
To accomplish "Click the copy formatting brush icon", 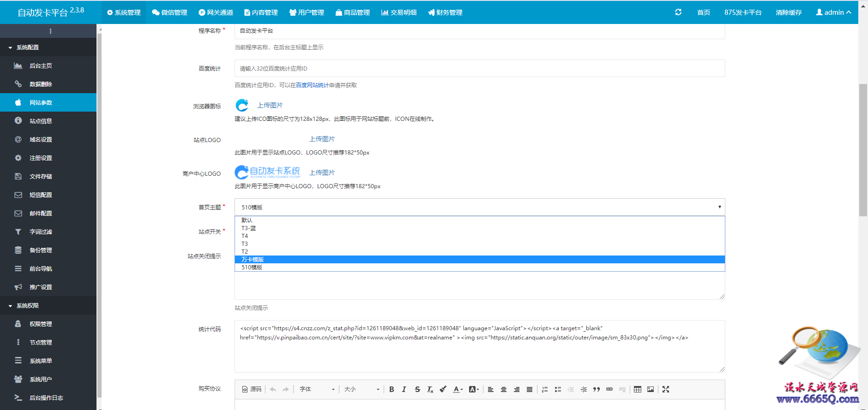I will [x=443, y=389].
